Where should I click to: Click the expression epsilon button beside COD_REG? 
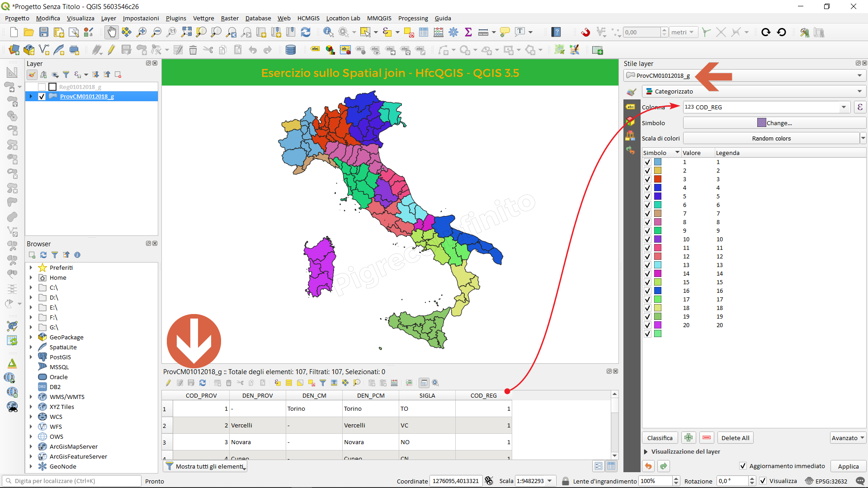pyautogui.click(x=860, y=107)
